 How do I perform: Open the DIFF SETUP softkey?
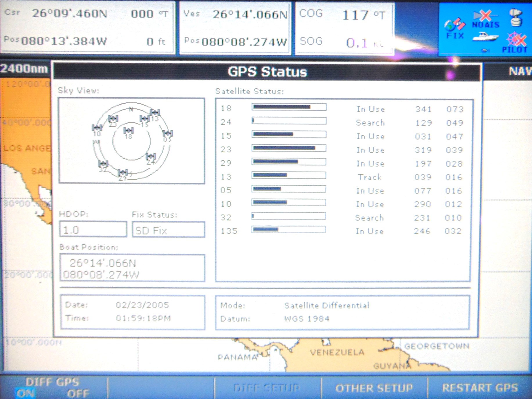(266, 388)
